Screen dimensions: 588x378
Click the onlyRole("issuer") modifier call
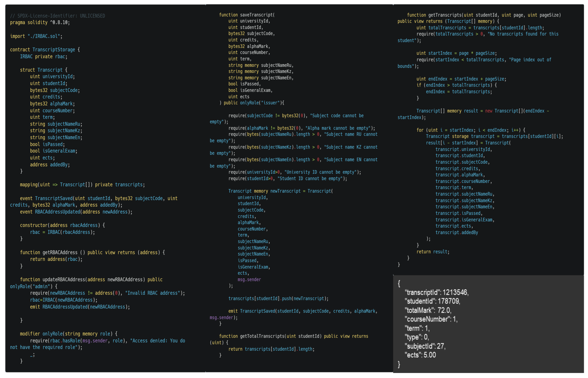pos(260,103)
